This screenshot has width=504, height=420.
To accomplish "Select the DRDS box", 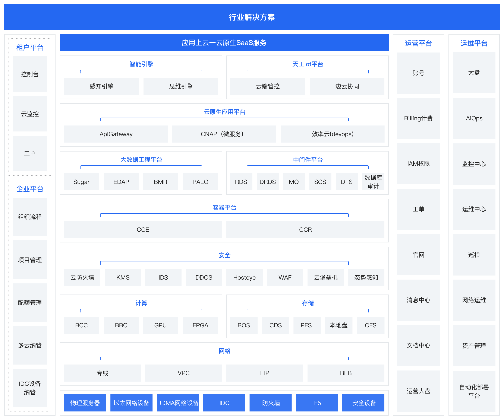I will (268, 182).
